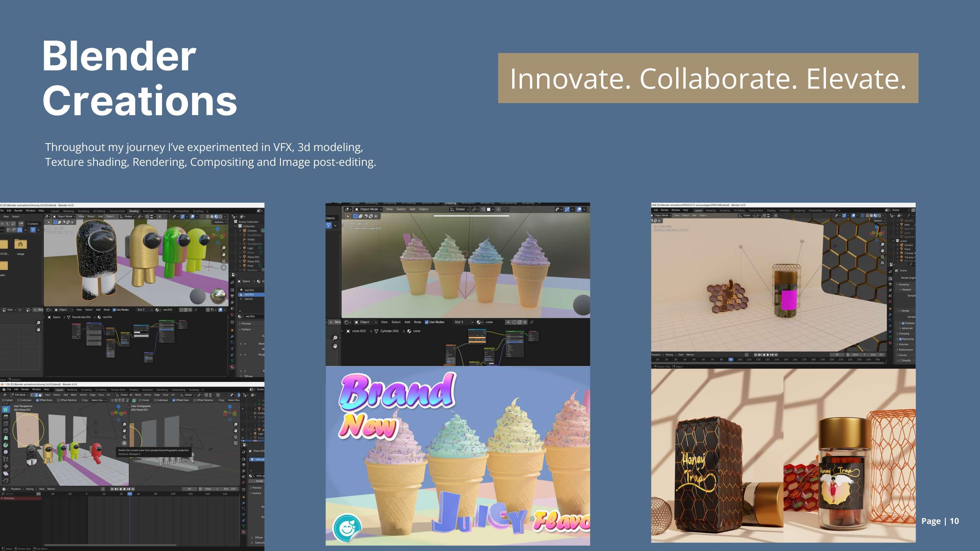980x551 pixels.
Task: Expand the Volumes panel in render properties
Action: pos(903,344)
